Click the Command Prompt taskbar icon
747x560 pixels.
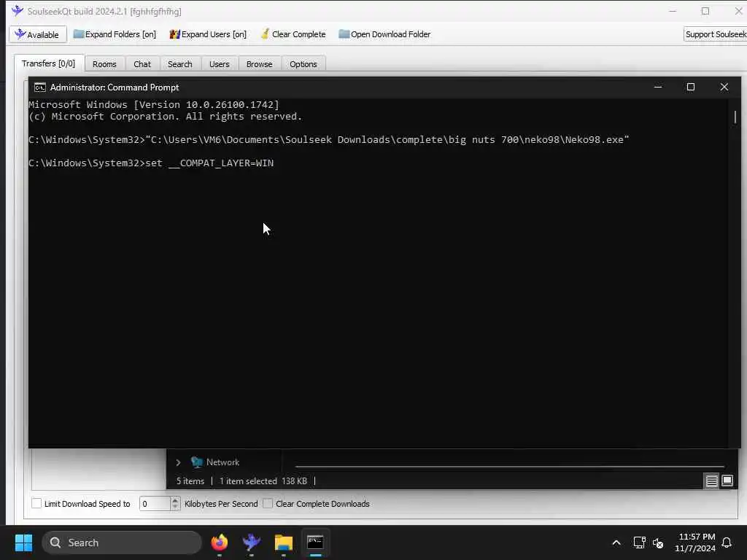315,542
